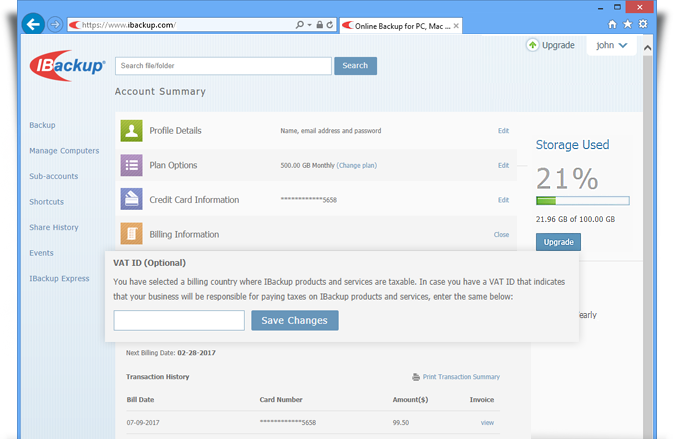Click the 500.00 GB Monthly plan text
This screenshot has width=674, height=439.
307,166
